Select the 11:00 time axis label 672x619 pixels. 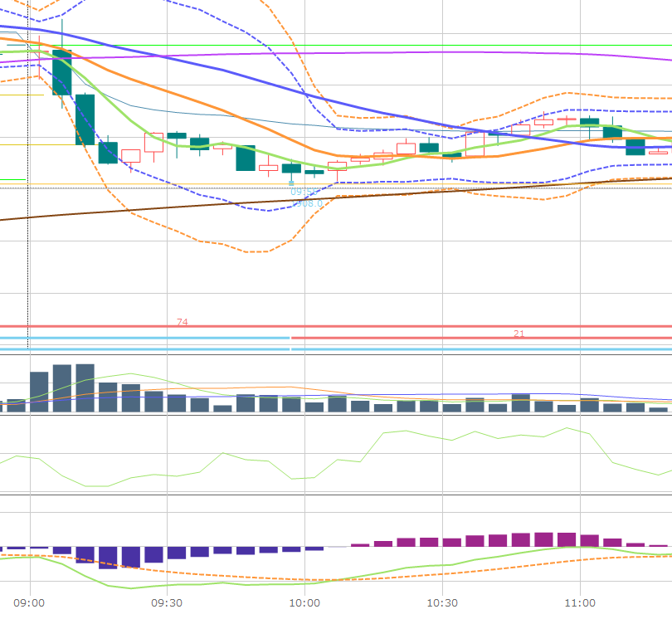click(580, 602)
